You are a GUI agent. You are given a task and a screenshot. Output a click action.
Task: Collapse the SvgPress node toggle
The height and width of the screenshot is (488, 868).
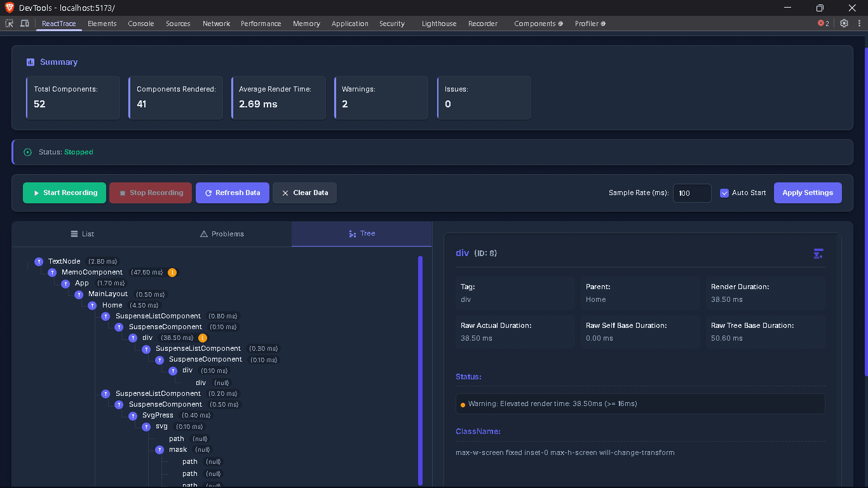[133, 416]
